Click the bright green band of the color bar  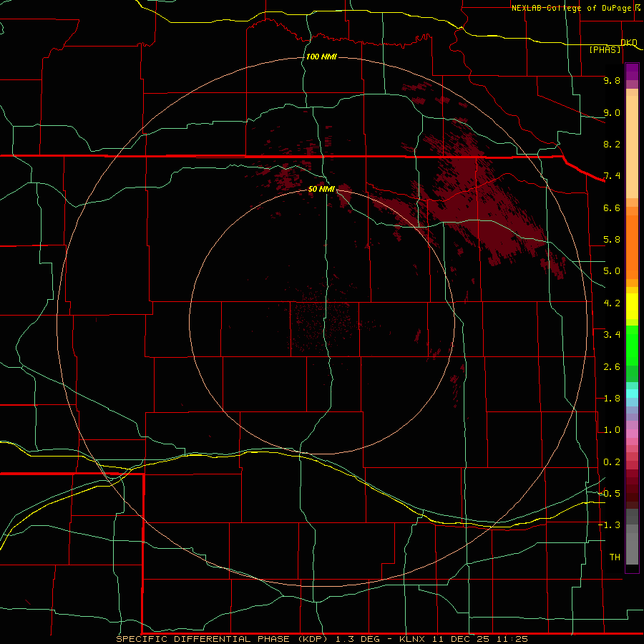point(632,345)
